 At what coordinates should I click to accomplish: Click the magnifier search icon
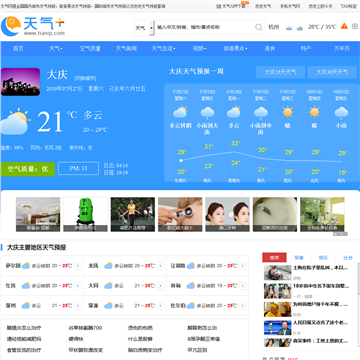259,27
